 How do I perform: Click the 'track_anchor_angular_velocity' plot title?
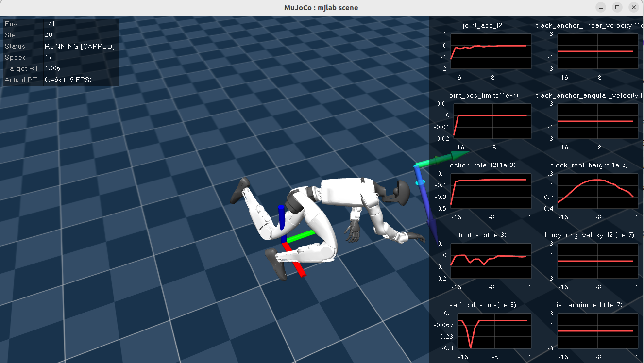590,95
